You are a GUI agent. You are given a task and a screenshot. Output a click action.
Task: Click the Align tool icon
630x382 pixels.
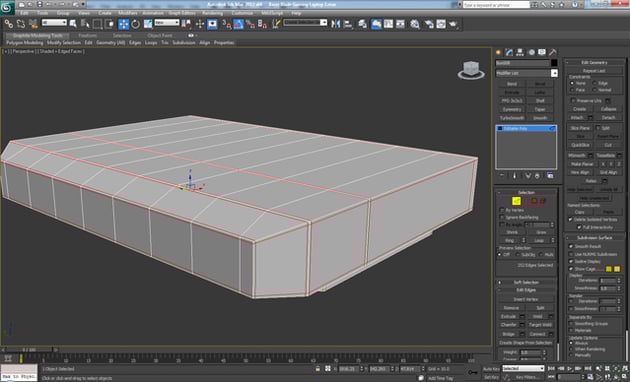click(x=348, y=24)
